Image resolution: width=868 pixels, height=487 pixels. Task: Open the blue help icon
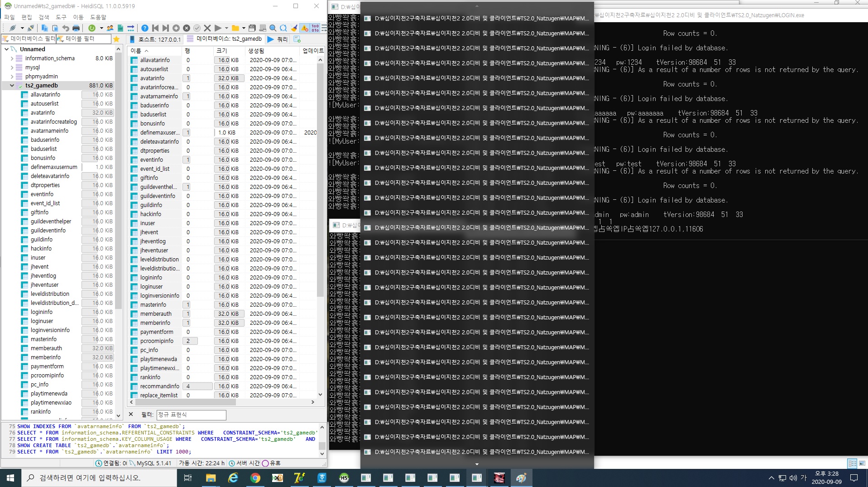(145, 28)
